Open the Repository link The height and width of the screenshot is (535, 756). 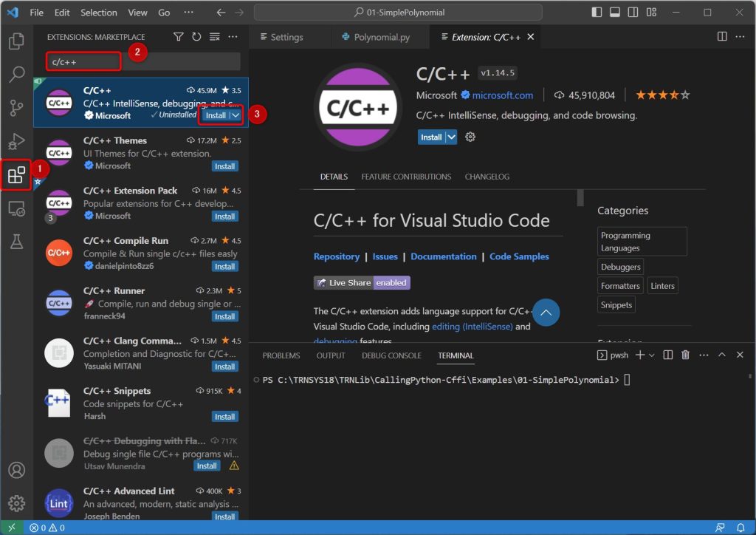tap(337, 256)
